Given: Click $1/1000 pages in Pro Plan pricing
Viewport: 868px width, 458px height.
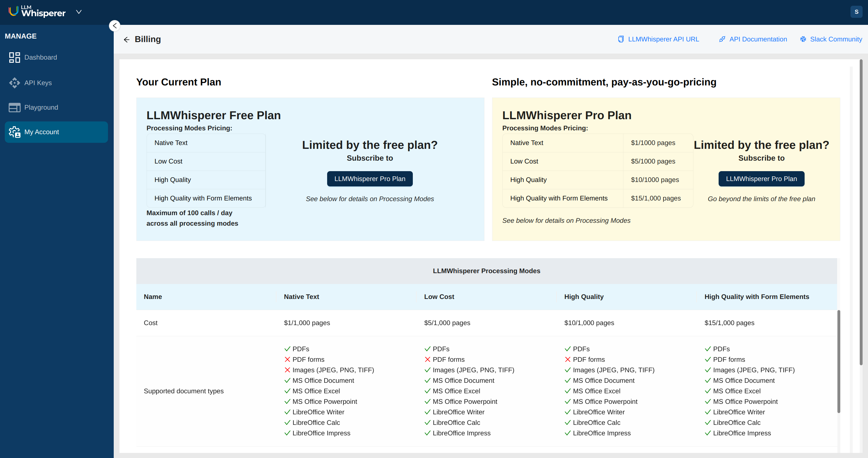Looking at the screenshot, I should (x=653, y=143).
